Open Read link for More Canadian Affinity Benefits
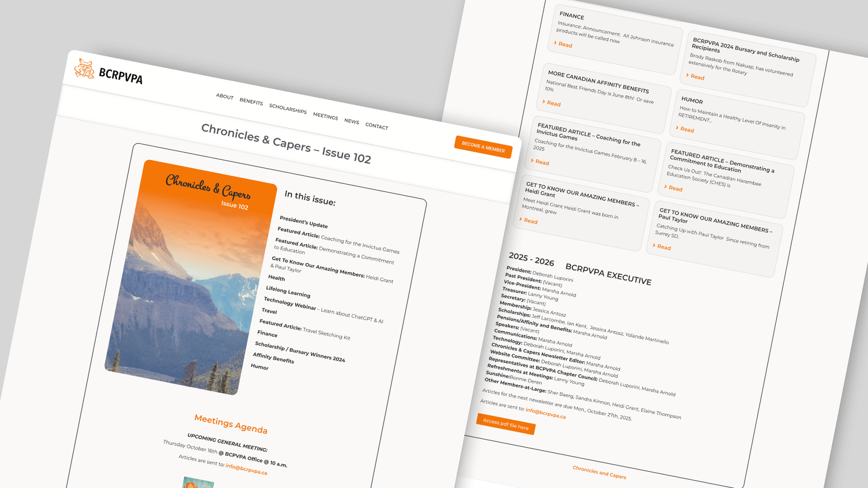 pos(553,104)
